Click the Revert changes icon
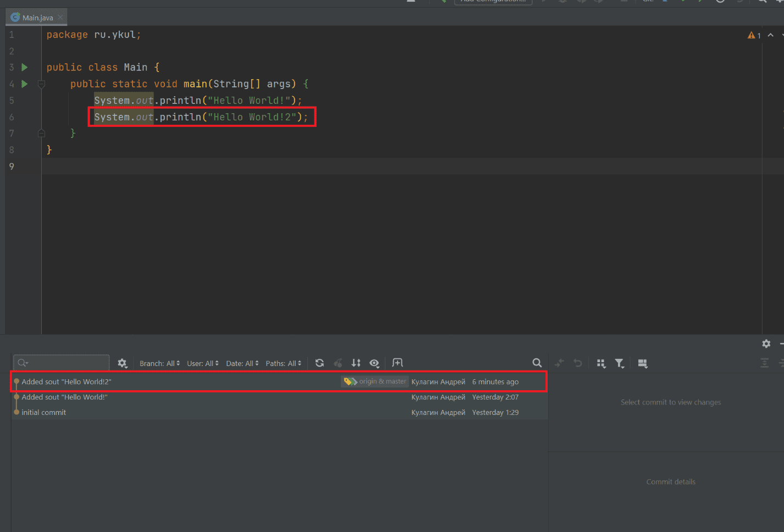 [578, 363]
